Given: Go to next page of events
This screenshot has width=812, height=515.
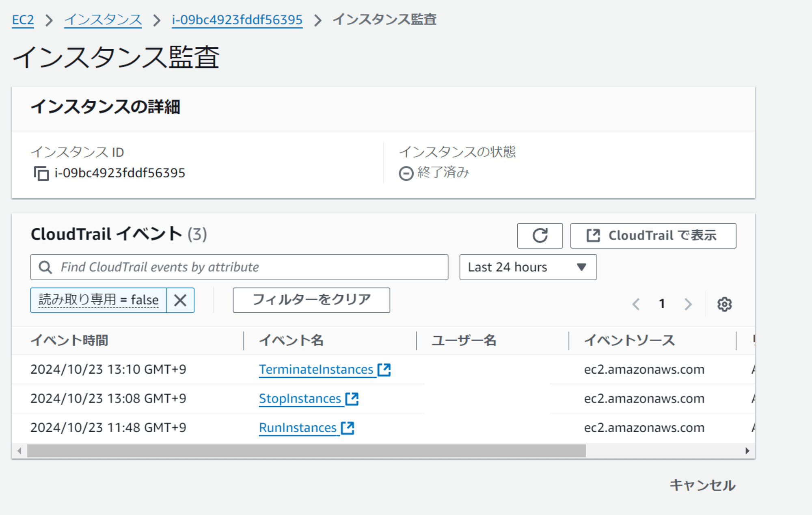Looking at the screenshot, I should click(688, 304).
